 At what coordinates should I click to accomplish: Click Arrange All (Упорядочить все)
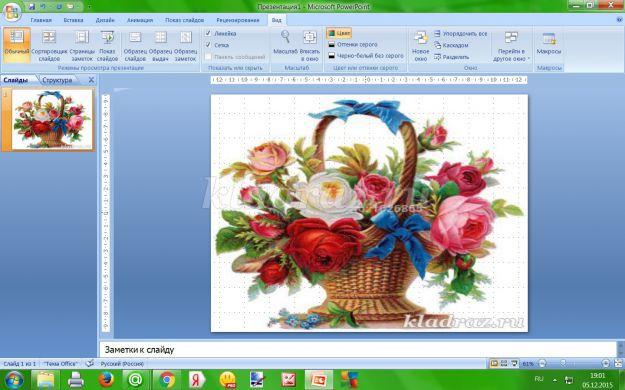[460, 34]
